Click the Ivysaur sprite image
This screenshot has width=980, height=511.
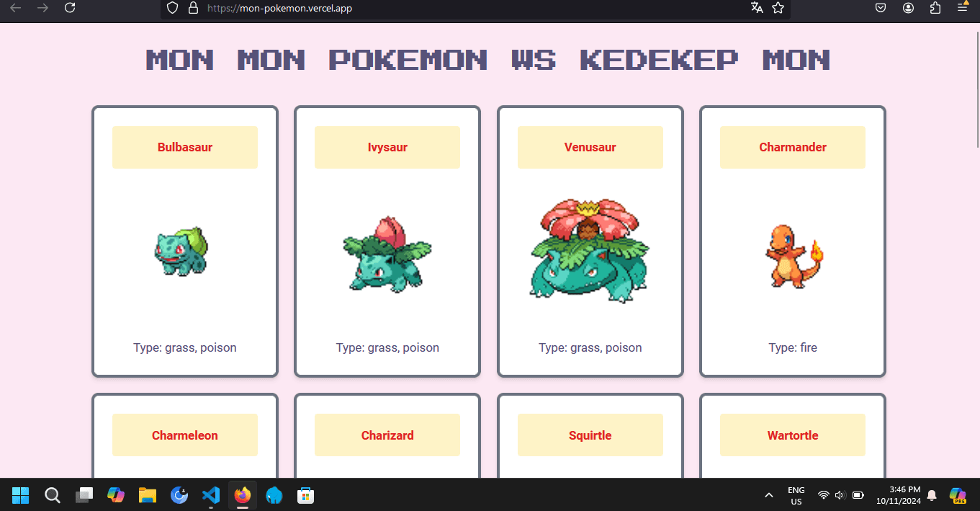point(387,253)
